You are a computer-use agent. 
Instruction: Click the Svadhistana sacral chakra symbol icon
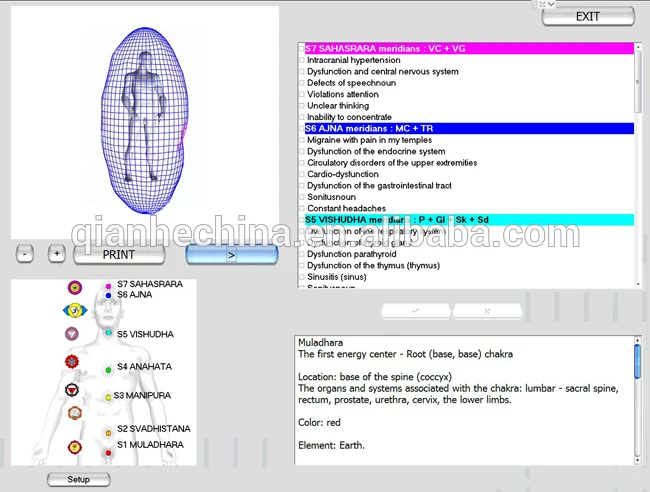75,413
